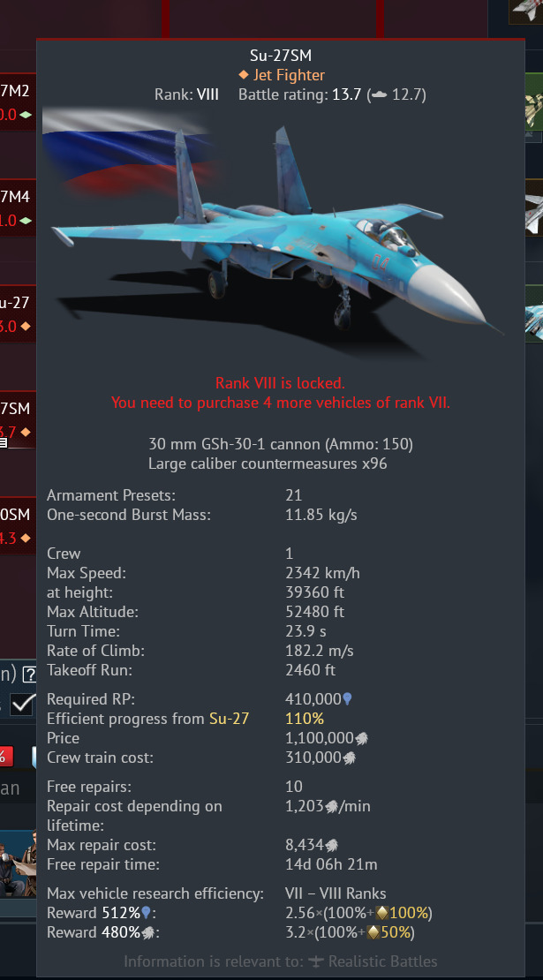Image resolution: width=543 pixels, height=980 pixels.
Task: Click the top right white jet thumbnail
Action: tap(526, 11)
